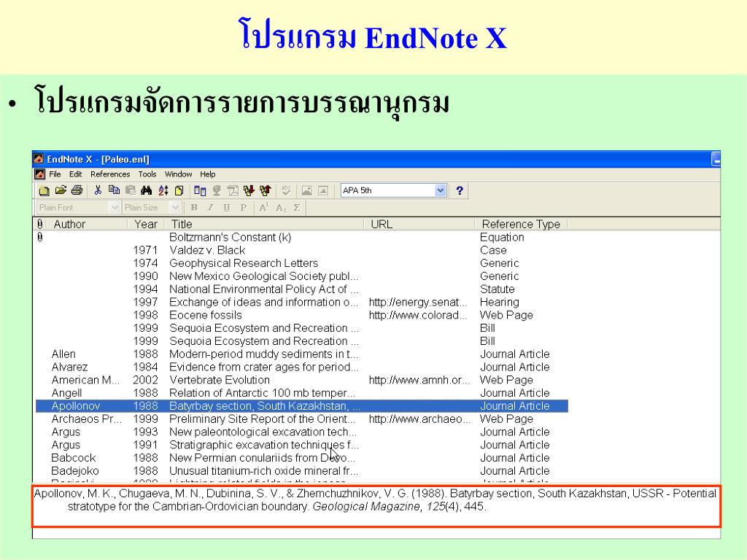Click the second image icon next to Insert Picture
This screenshot has width=747, height=560.
pos(323,190)
